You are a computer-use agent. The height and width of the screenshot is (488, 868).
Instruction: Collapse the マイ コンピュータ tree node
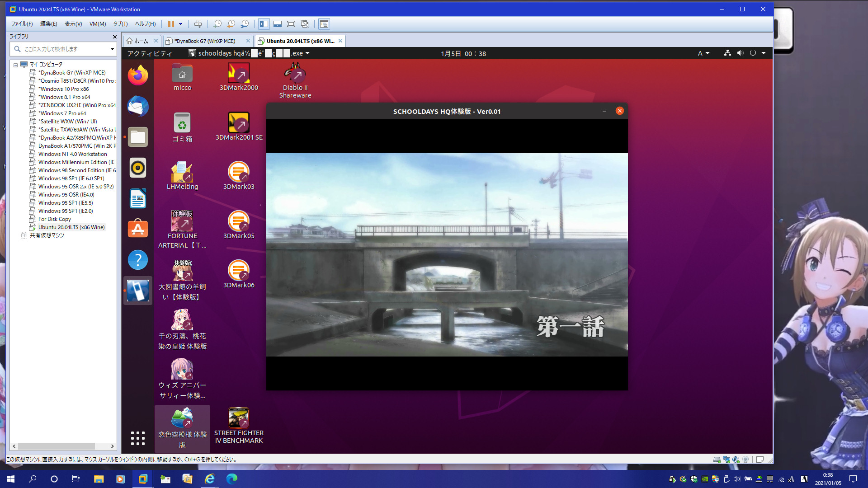[x=15, y=65]
